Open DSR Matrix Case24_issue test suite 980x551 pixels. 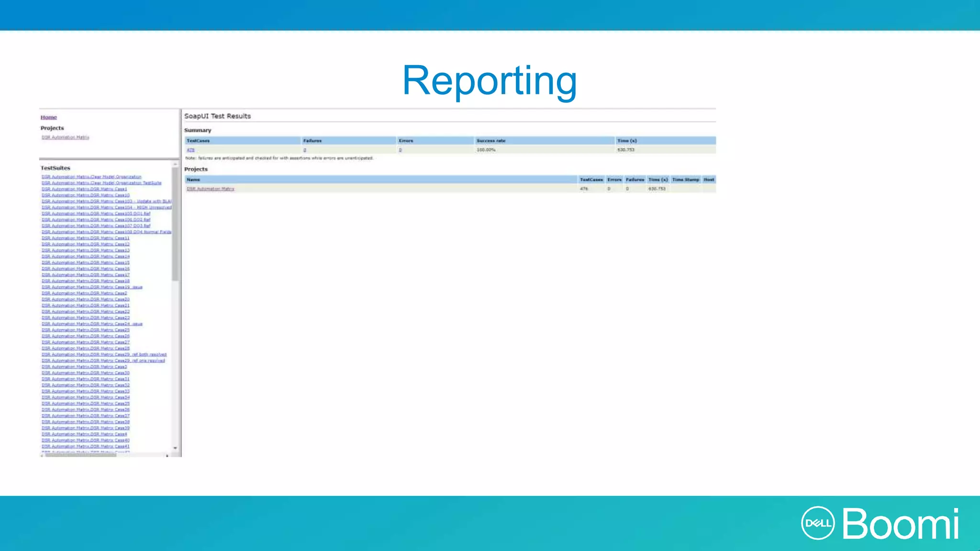[92, 324]
